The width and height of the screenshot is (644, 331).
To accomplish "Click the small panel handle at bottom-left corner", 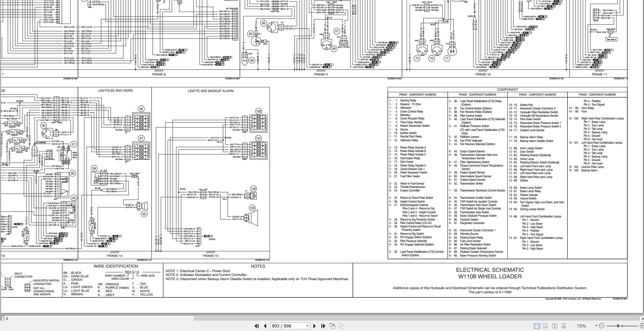I will [2, 318].
